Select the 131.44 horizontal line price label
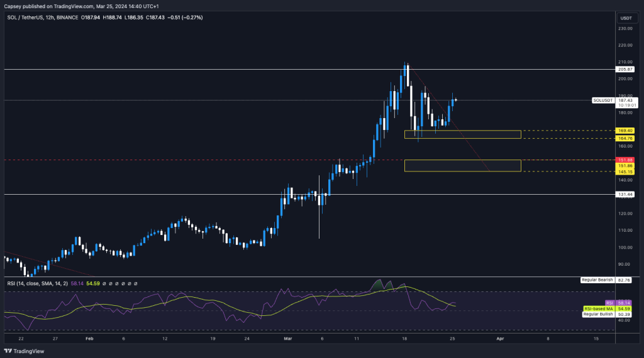This screenshot has width=644, height=358. [625, 194]
